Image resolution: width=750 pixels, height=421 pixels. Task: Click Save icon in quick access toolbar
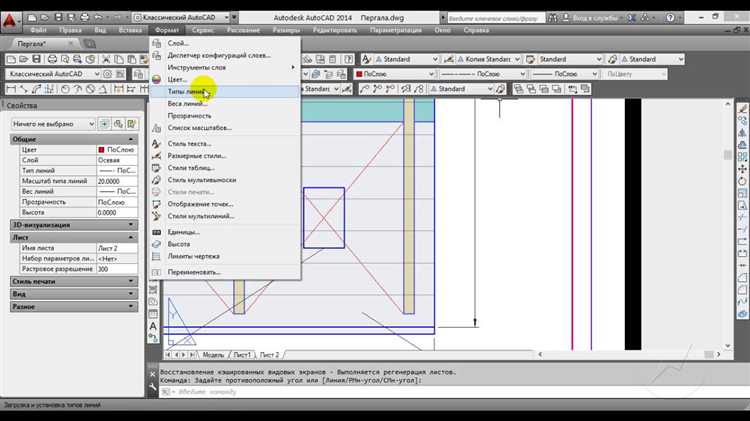59,17
